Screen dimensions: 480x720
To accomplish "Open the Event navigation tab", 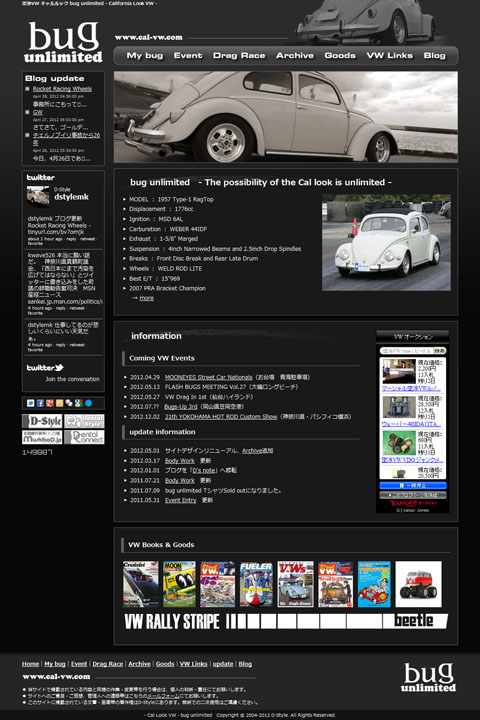I will click(188, 56).
